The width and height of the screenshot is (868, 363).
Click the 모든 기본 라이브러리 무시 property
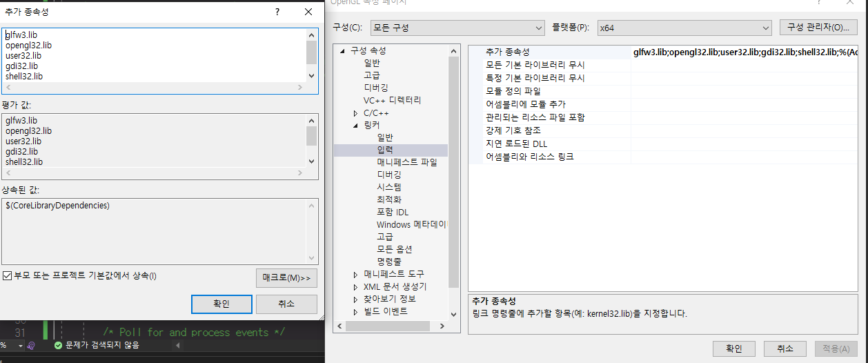click(x=664, y=65)
